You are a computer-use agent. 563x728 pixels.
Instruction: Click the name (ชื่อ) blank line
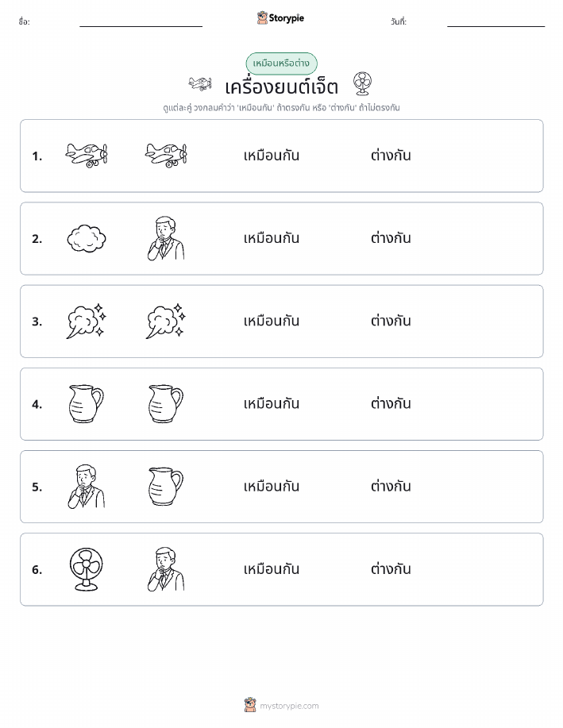point(141,26)
